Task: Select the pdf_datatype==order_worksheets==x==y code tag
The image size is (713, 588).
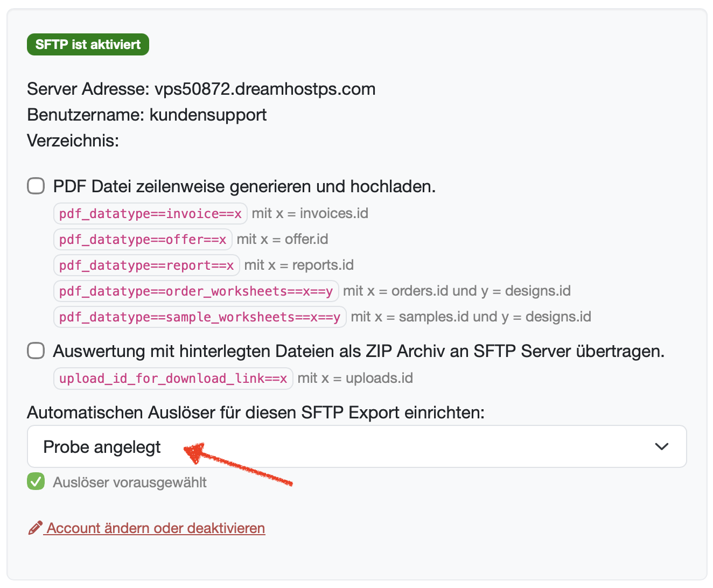Action: coord(196,291)
